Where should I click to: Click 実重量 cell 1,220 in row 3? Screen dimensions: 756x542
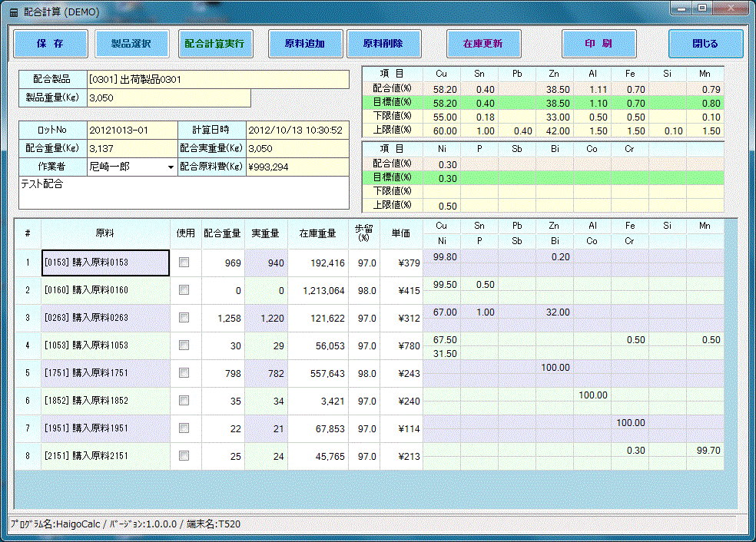click(x=266, y=319)
